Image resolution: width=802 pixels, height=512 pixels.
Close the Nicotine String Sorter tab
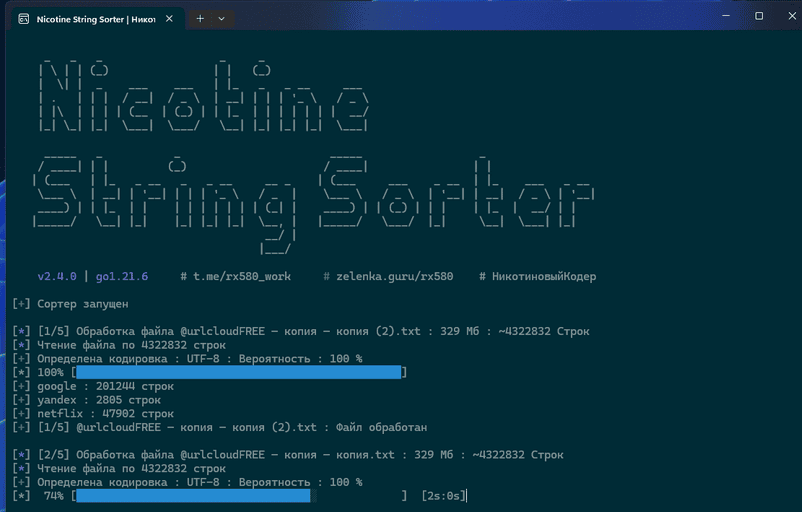click(x=169, y=19)
